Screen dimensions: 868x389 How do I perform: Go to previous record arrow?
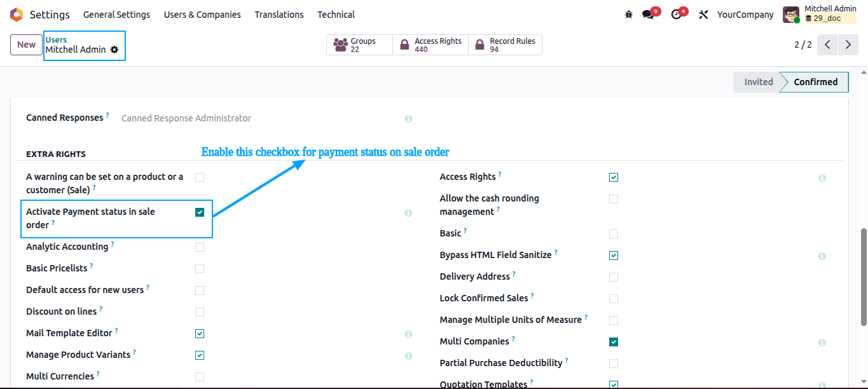tap(827, 44)
